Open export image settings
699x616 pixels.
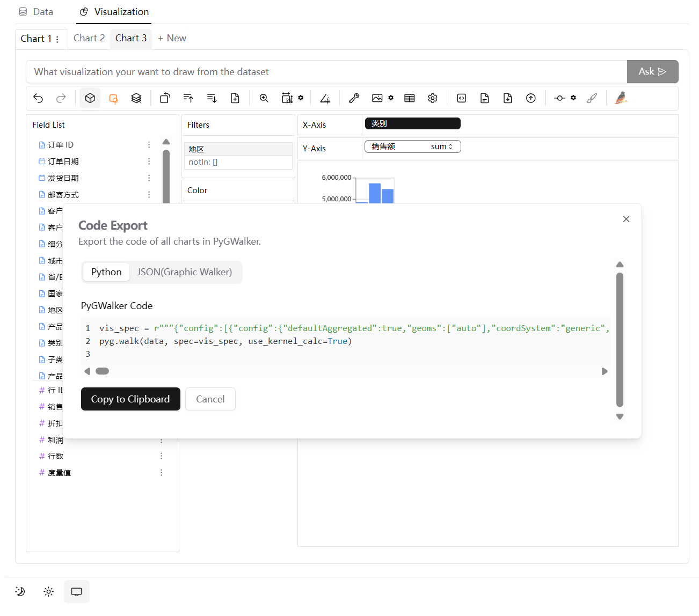tap(390, 98)
